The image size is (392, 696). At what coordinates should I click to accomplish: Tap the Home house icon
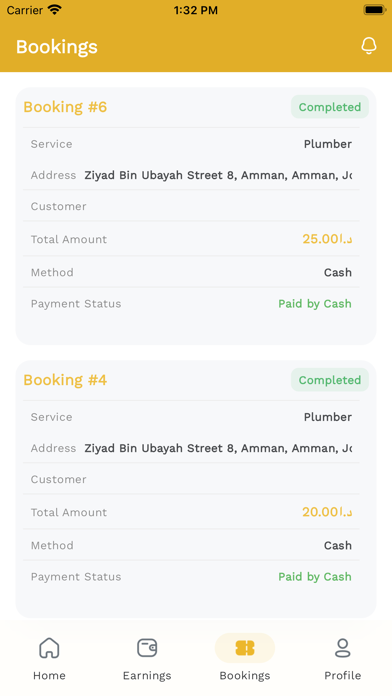tap(49, 648)
